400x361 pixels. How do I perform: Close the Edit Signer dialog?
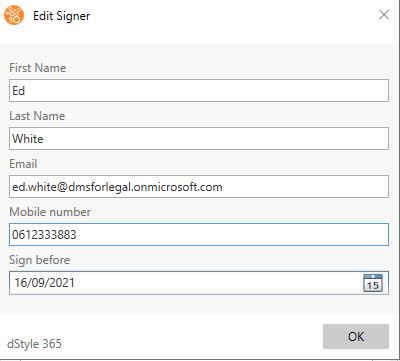tap(384, 15)
